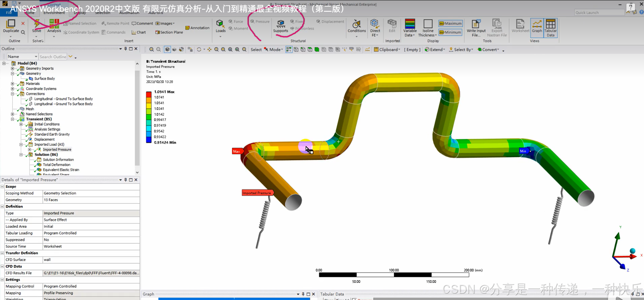
Task: Click the Direct FE ribbon button
Action: pos(375,28)
